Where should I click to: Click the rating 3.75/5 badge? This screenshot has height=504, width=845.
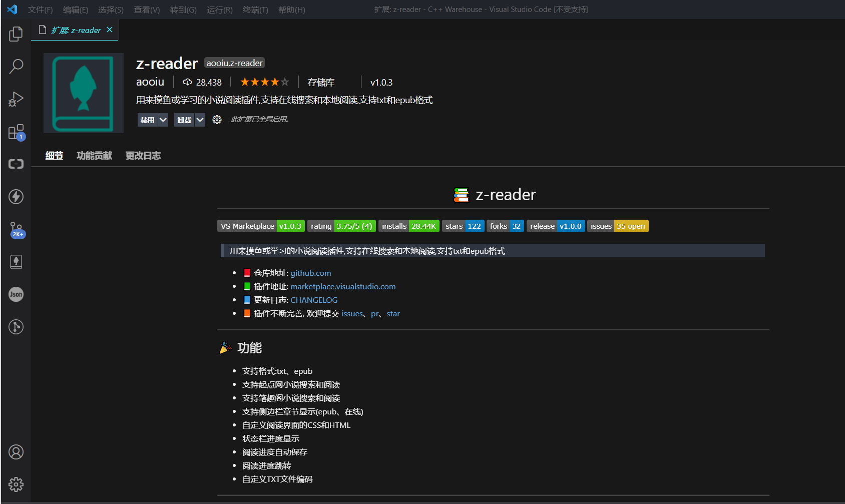[x=341, y=226]
